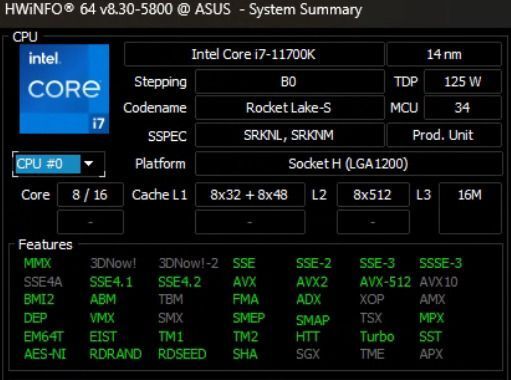Click the TM2 feature flag

[246, 337]
